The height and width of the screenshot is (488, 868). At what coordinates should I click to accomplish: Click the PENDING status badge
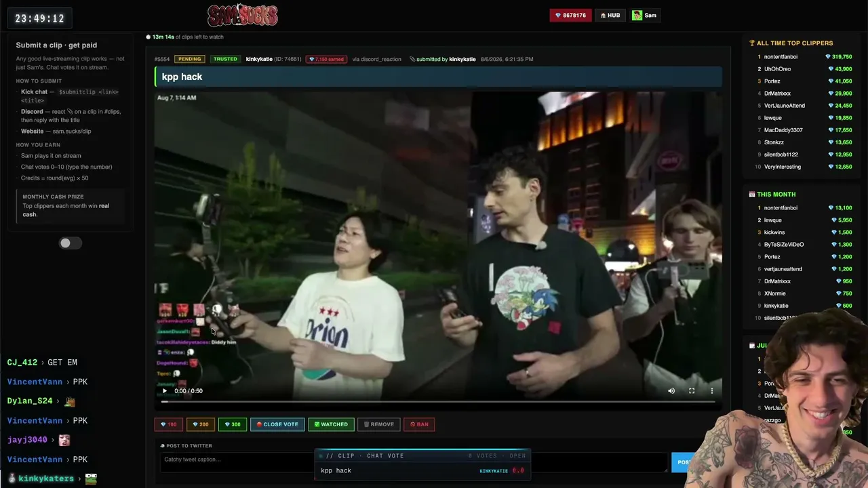click(x=190, y=59)
